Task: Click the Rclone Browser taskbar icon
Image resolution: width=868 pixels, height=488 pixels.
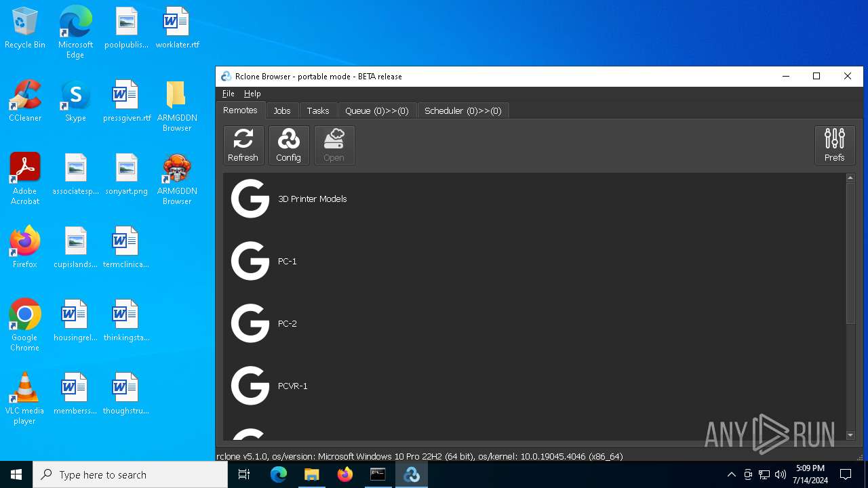Action: click(411, 474)
